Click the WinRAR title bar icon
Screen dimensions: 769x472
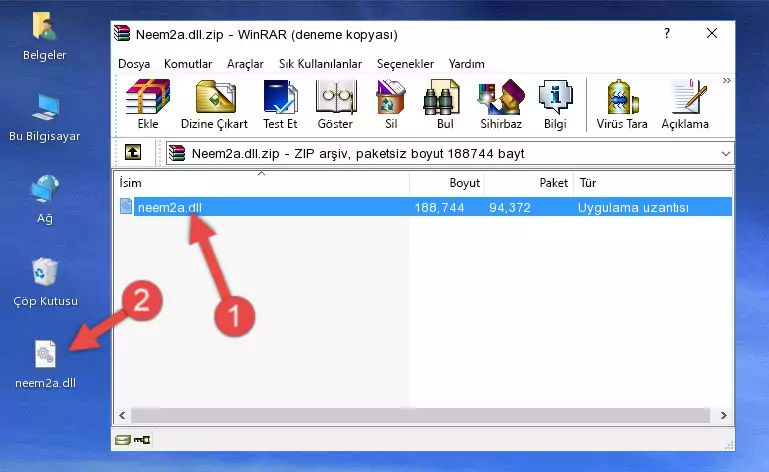point(122,33)
